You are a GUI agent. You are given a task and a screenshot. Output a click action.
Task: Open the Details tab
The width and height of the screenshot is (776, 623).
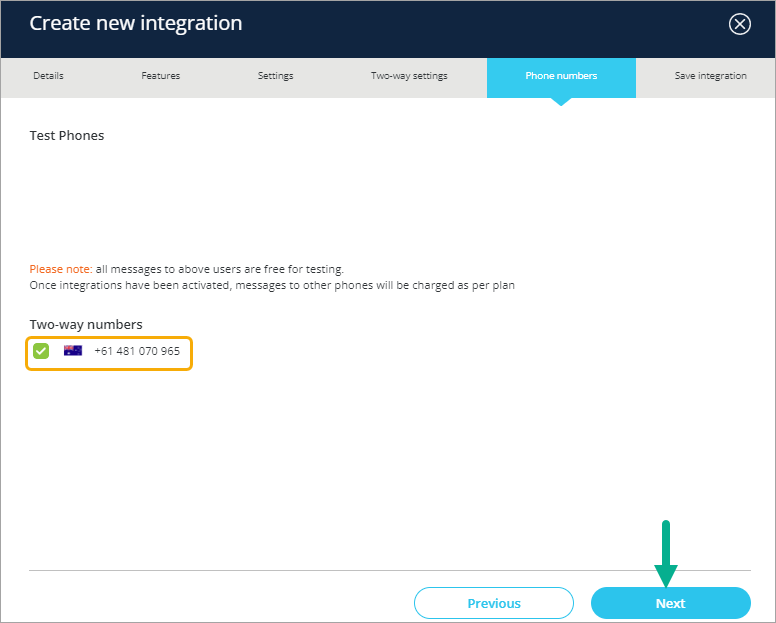tap(48, 76)
